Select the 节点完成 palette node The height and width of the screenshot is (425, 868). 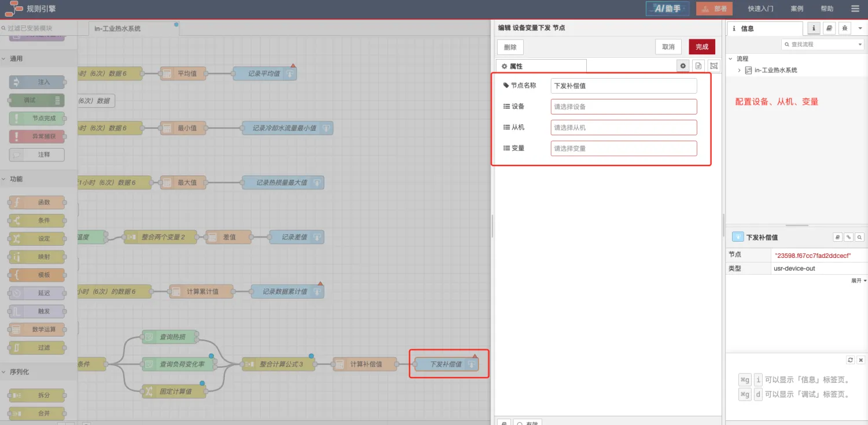click(x=37, y=118)
